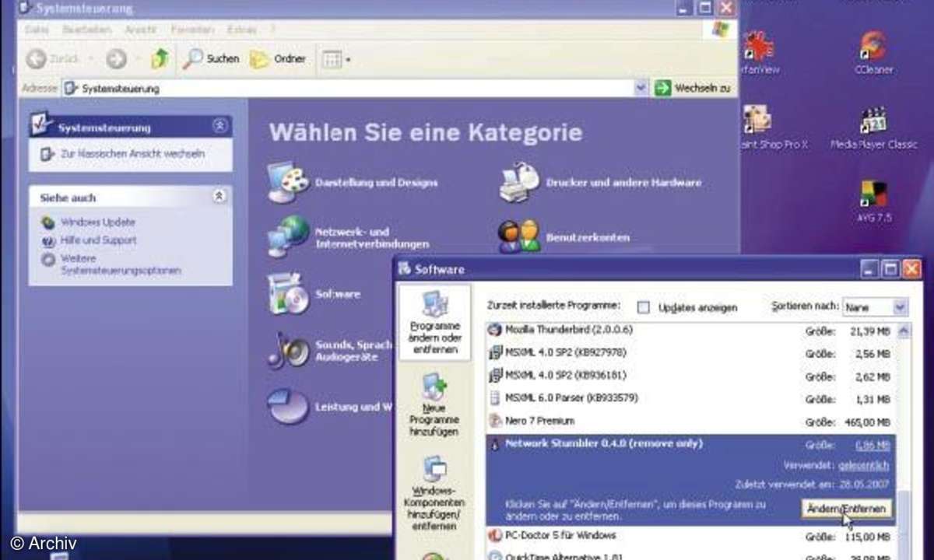The image size is (934, 560).
Task: Collapse the Siehe auch panel
Action: point(220,197)
